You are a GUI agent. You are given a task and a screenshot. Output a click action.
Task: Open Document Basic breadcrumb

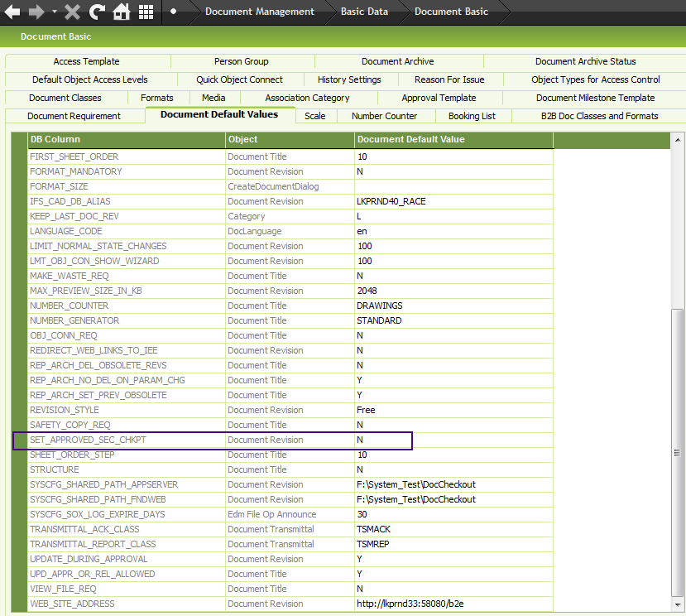[452, 12]
